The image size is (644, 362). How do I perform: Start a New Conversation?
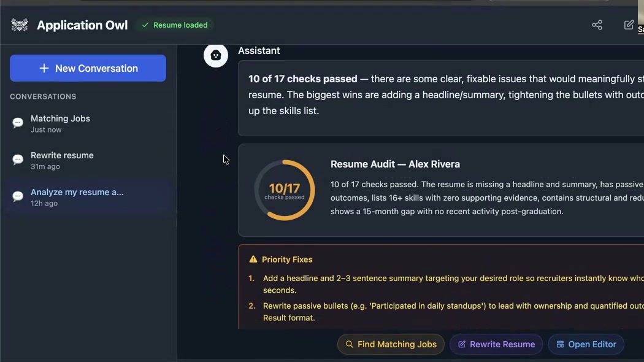(88, 68)
